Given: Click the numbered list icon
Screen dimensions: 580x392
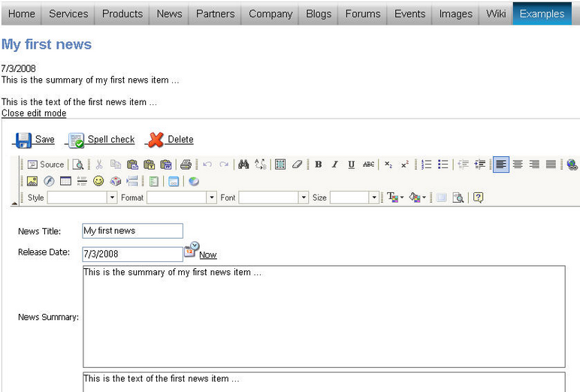Looking at the screenshot, I should pyautogui.click(x=427, y=164).
